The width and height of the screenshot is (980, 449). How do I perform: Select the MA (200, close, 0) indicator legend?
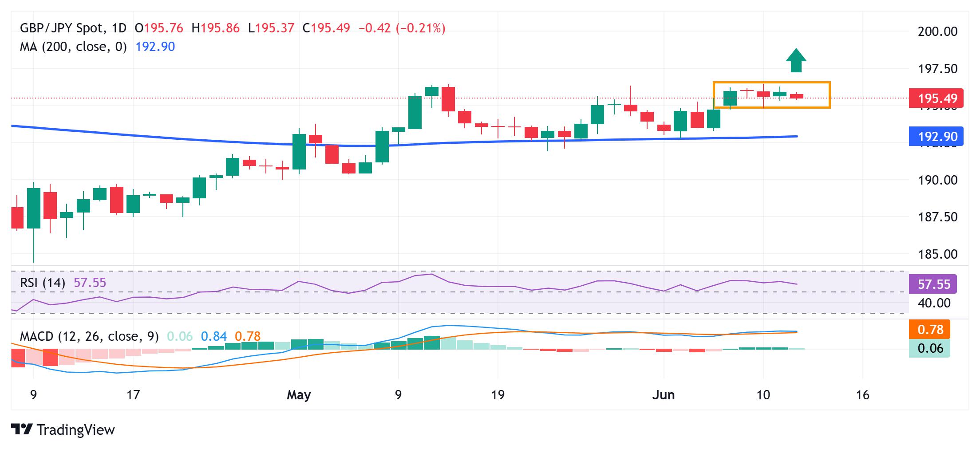tap(73, 47)
